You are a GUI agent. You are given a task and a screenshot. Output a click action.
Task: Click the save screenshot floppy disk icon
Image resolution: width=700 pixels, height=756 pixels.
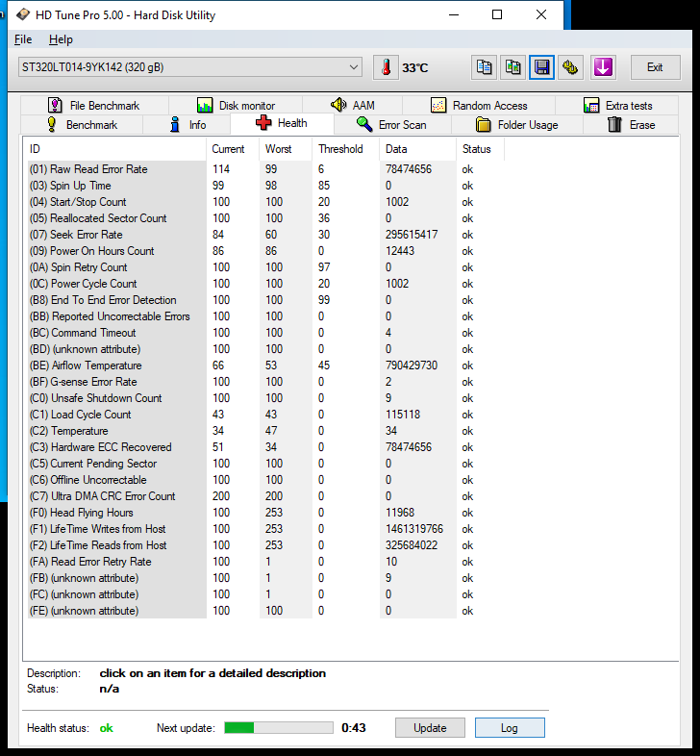pos(542,67)
